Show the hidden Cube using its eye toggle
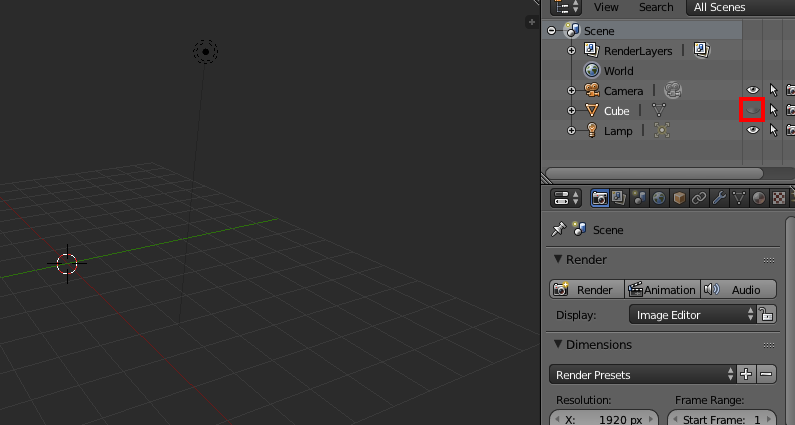The width and height of the screenshot is (795, 425). click(752, 110)
